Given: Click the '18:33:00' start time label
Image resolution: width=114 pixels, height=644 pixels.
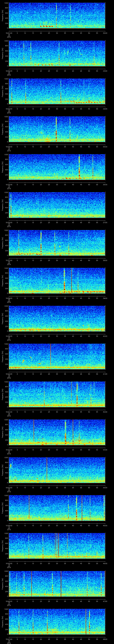Looking at the screenshot, I should pyautogui.click(x=9, y=109).
